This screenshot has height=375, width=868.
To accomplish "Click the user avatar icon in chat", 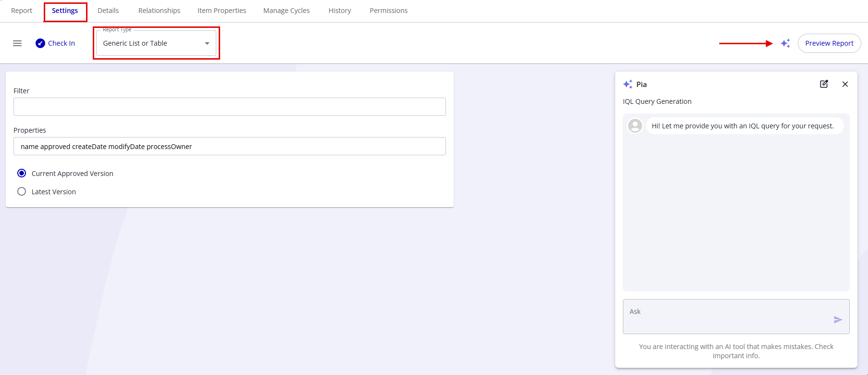I will click(635, 126).
